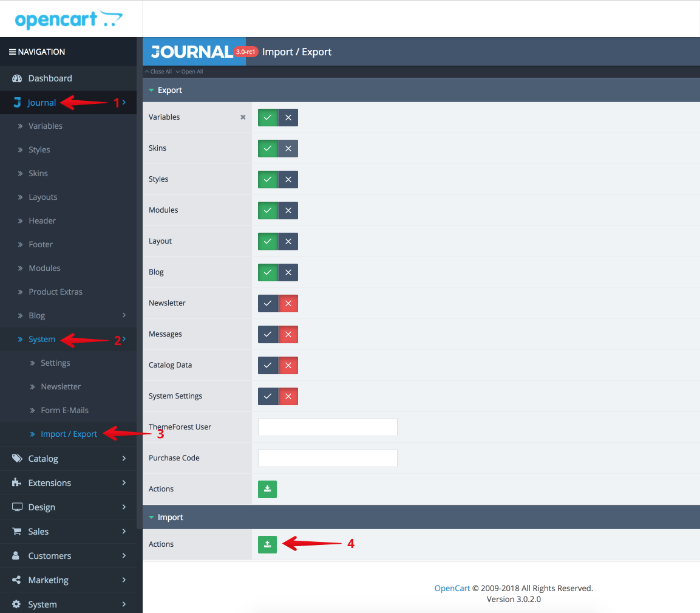700x613 pixels.
Task: Enable Newsletter export with the check toggle
Action: pyautogui.click(x=268, y=303)
